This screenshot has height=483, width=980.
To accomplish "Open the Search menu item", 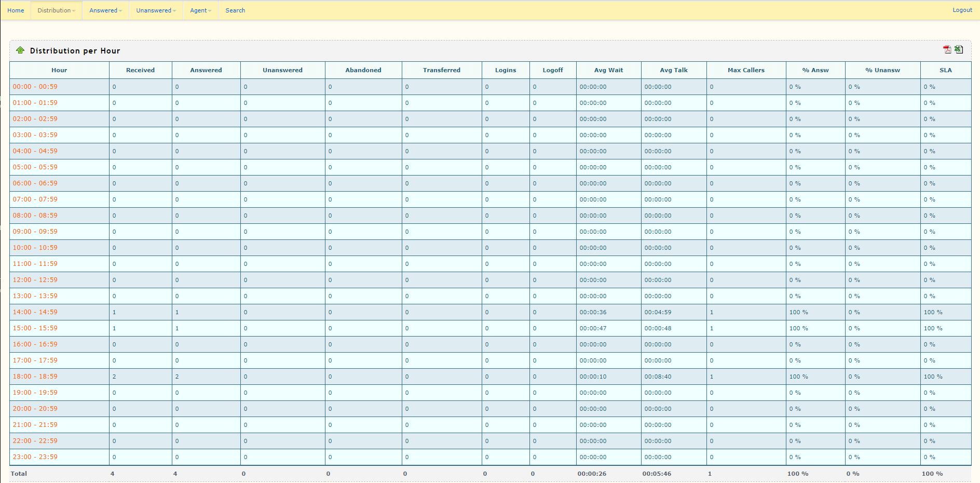I will [235, 10].
